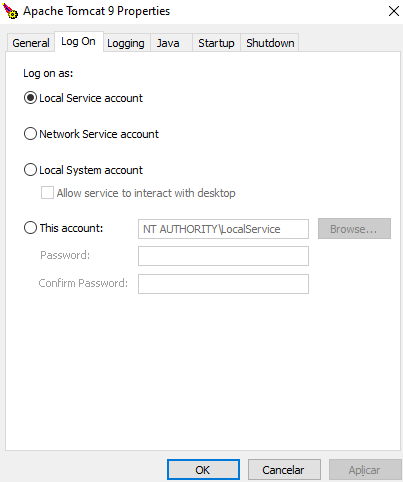This screenshot has width=403, height=482.
Task: Go to the Shutdown tab
Action: coord(270,43)
